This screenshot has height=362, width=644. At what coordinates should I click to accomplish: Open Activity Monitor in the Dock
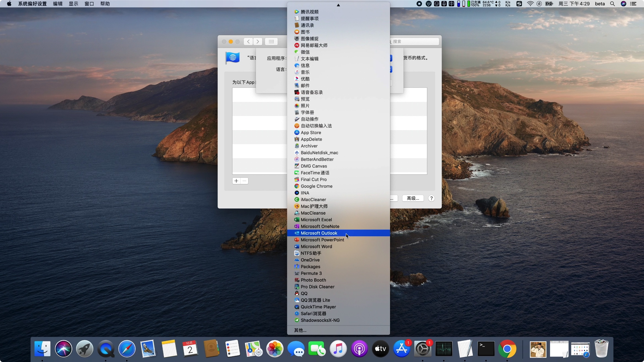click(x=444, y=349)
